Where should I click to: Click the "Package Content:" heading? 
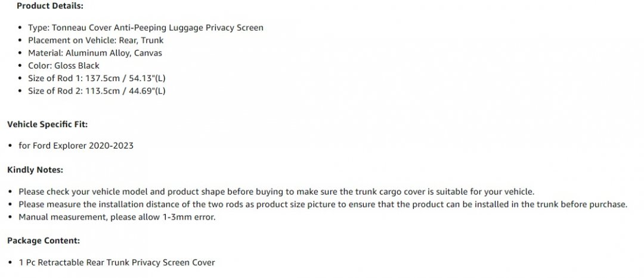(x=44, y=240)
